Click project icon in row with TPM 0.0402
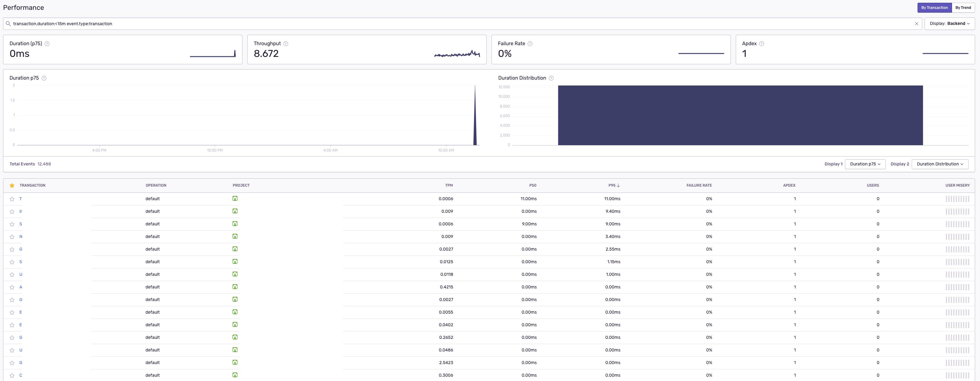980x381 pixels. pyautogui.click(x=235, y=324)
